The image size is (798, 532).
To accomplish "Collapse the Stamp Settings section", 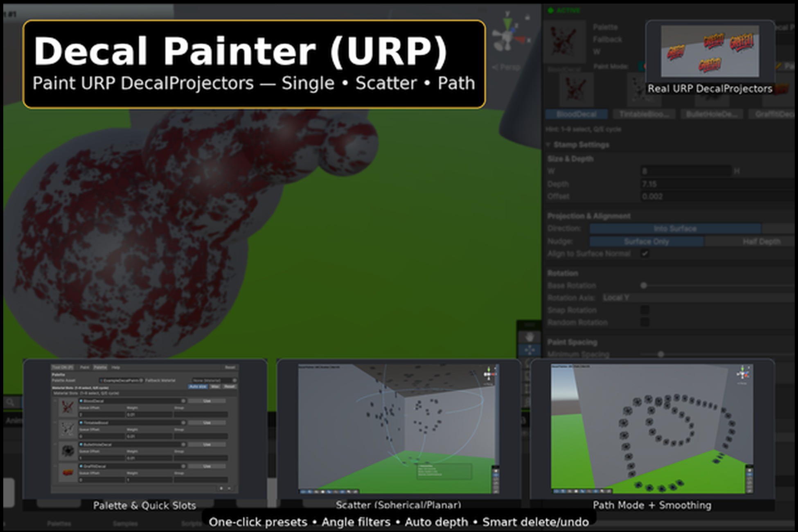I will coord(548,144).
